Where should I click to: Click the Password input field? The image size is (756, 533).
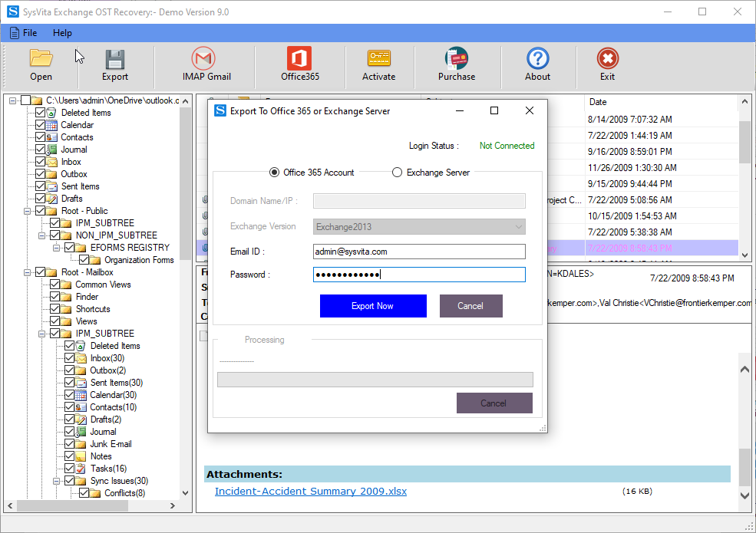(x=419, y=275)
